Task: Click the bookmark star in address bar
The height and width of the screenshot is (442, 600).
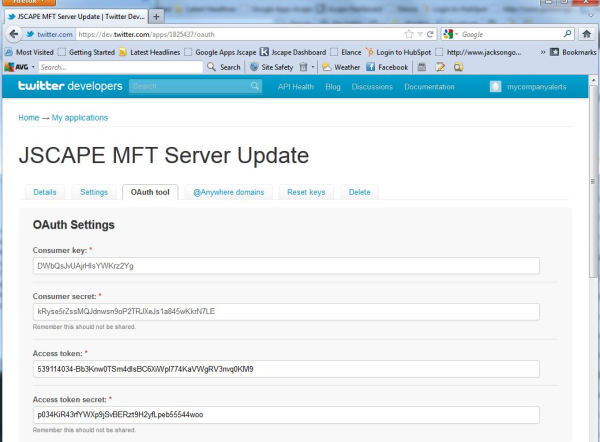Action: (x=408, y=34)
